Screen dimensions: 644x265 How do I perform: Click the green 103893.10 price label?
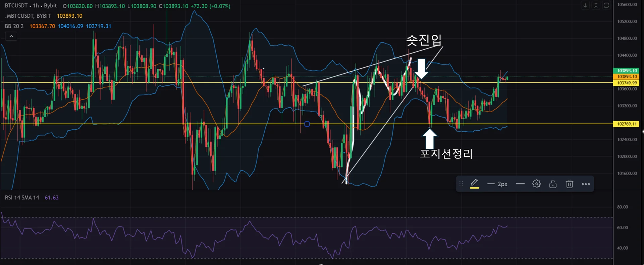tap(626, 71)
